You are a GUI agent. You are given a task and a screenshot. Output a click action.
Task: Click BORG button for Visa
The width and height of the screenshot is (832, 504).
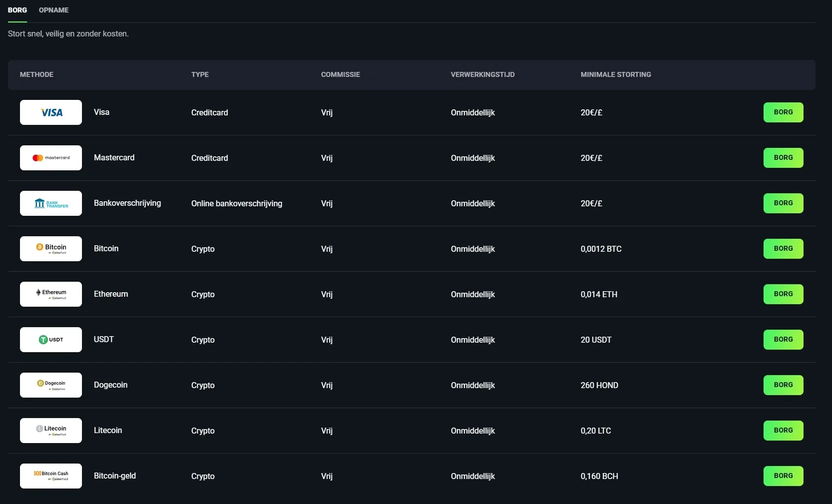point(783,112)
